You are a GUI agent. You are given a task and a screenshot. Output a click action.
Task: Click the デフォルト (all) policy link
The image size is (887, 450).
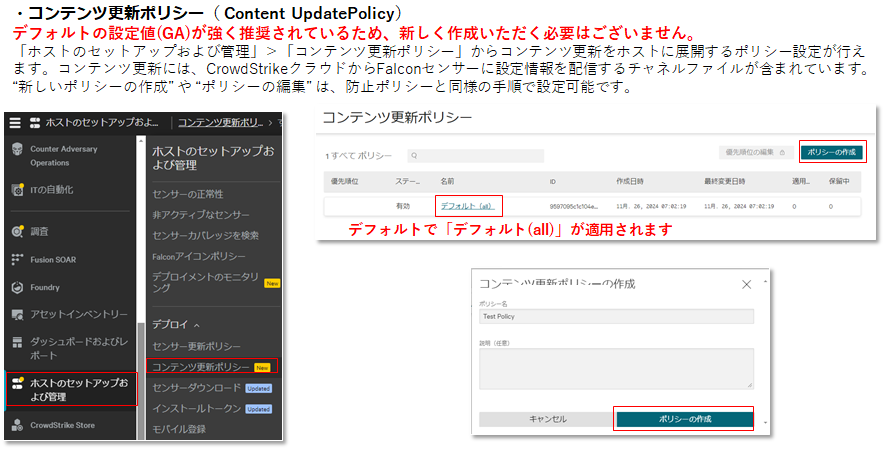coord(467,206)
